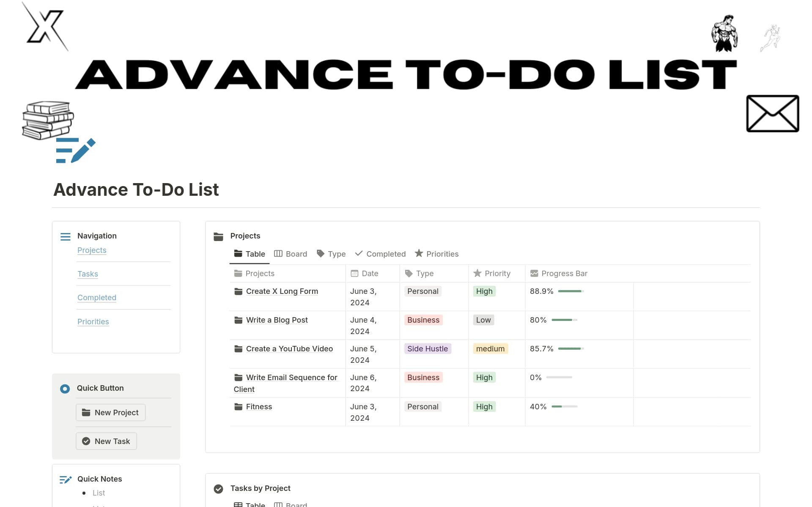Screen dimensions: 812x507
Task: Click the Tasks by Project checkmark icon
Action: point(218,489)
